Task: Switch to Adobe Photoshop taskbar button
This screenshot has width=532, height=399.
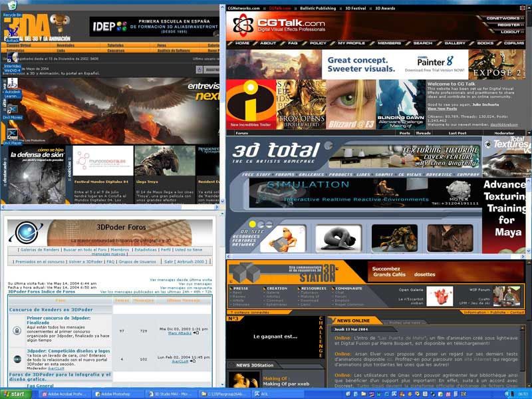Action: [x=118, y=394]
